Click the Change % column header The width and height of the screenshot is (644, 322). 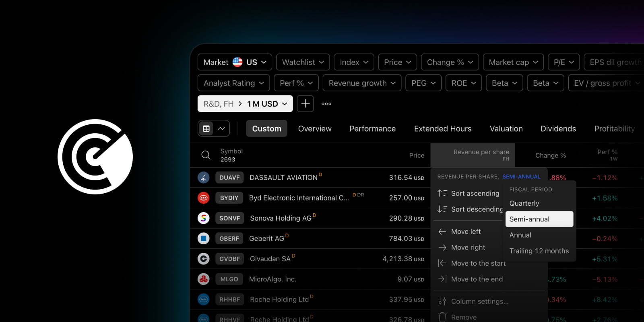pos(550,155)
